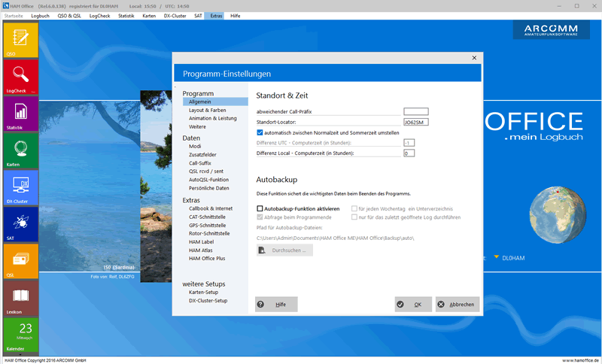Select Animation & Leistung settings
The height and width of the screenshot is (364, 602).
(213, 118)
